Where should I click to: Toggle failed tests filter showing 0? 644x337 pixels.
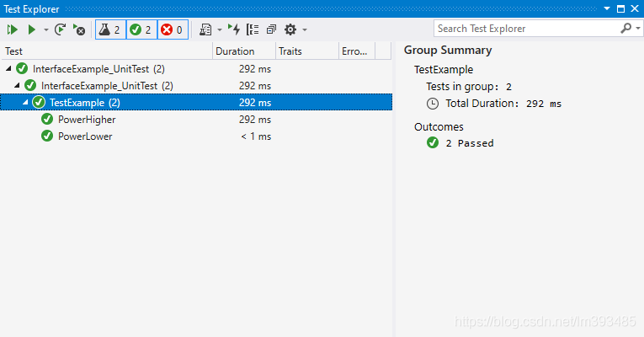coord(173,29)
